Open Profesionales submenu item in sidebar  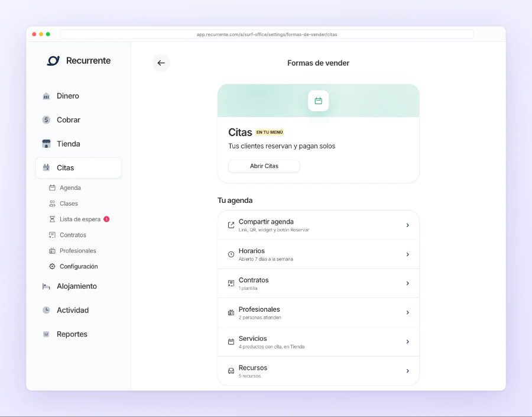pyautogui.click(x=77, y=251)
